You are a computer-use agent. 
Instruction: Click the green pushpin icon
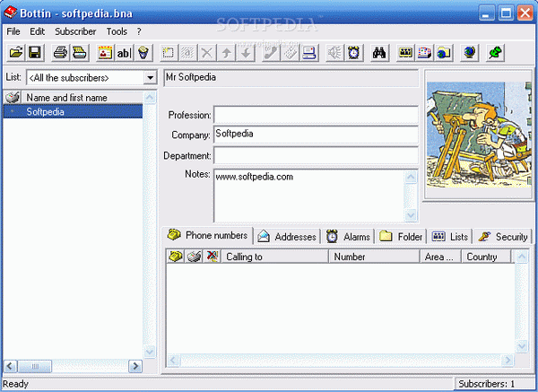pyautogui.click(x=495, y=53)
